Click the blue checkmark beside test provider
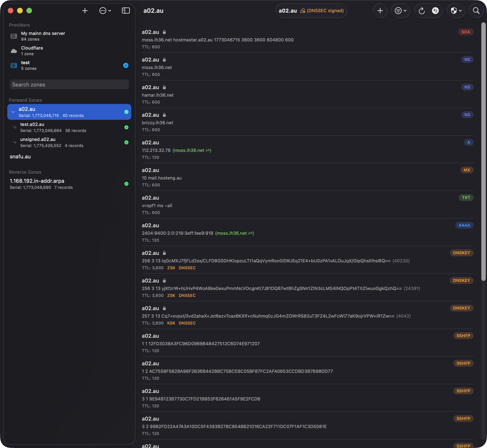The width and height of the screenshot is (487, 448). tap(126, 65)
